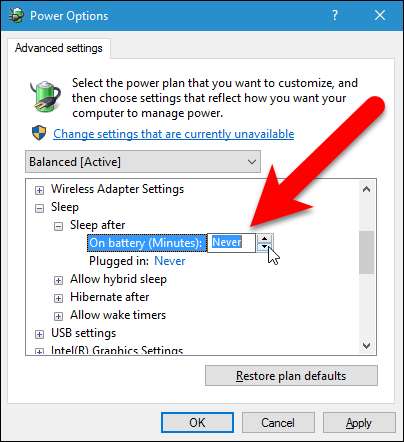
Task: Collapse the Sleep after node
Action: pos(58,227)
